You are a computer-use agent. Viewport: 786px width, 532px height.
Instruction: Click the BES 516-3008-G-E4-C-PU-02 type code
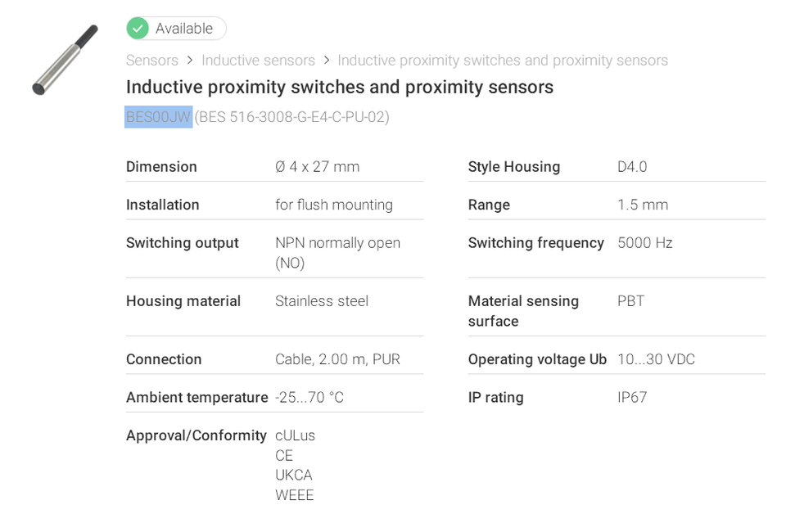[291, 117]
